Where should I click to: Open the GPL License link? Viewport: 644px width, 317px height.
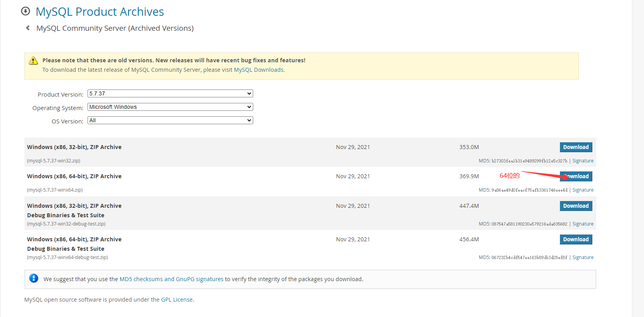(x=177, y=300)
